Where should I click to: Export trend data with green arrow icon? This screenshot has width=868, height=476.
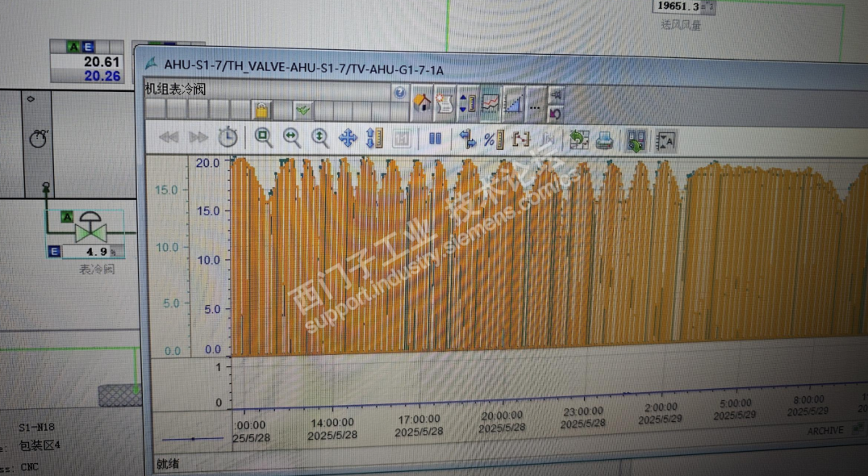coord(636,141)
